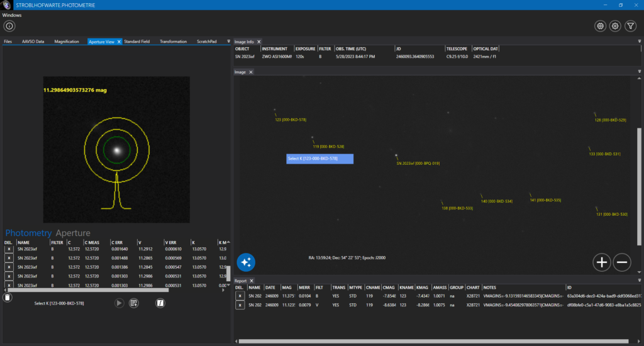Close the Aperture View tab
644x346 pixels.
click(119, 42)
